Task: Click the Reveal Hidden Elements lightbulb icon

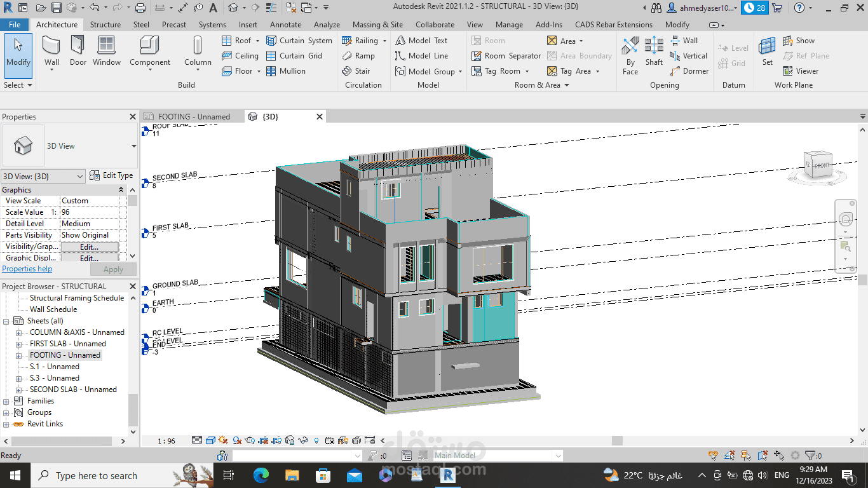Action: click(316, 440)
